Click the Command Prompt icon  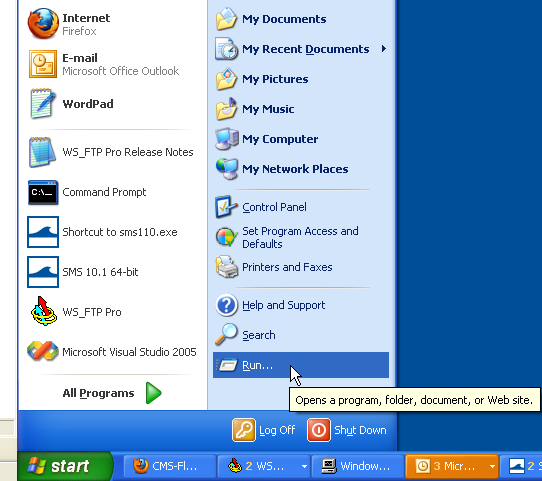pos(43,192)
